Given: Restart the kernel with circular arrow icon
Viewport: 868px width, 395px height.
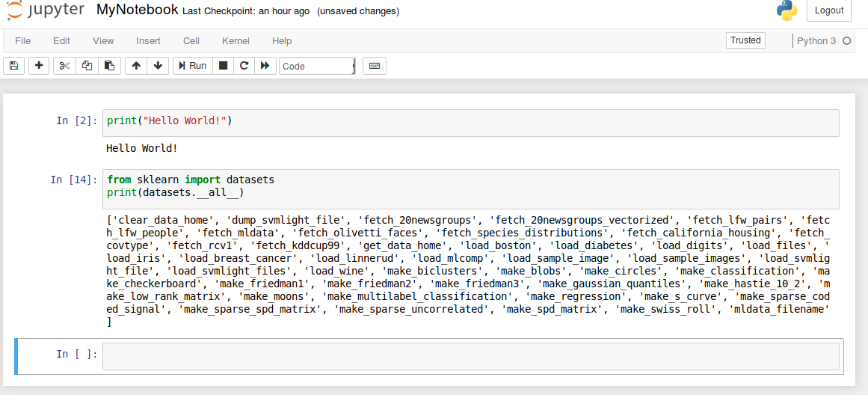Looking at the screenshot, I should pos(244,66).
